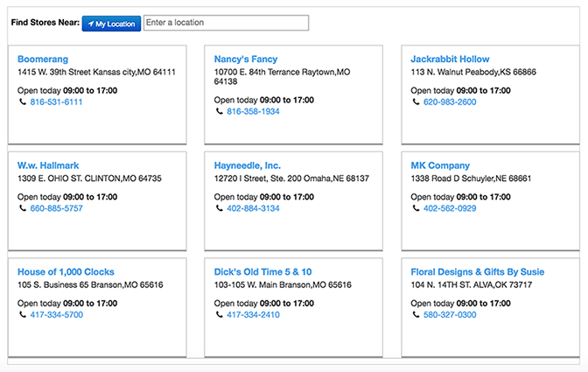
Task: Open the Dick's Old Time 5 & 10 link
Action: (262, 272)
